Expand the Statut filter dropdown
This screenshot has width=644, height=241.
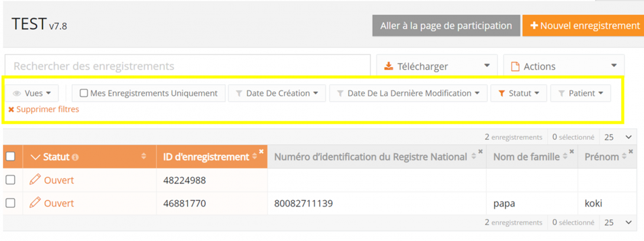coord(519,93)
